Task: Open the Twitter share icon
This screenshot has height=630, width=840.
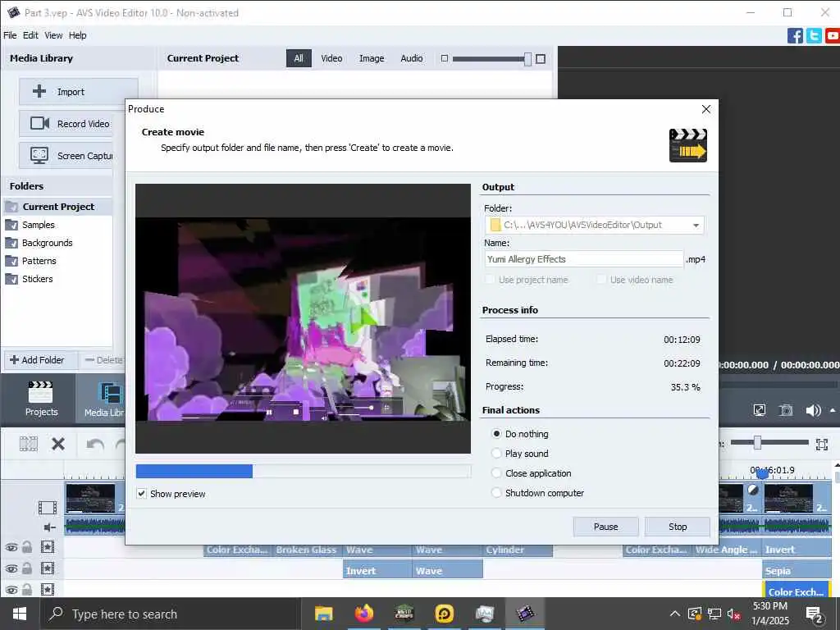Action: 814,35
